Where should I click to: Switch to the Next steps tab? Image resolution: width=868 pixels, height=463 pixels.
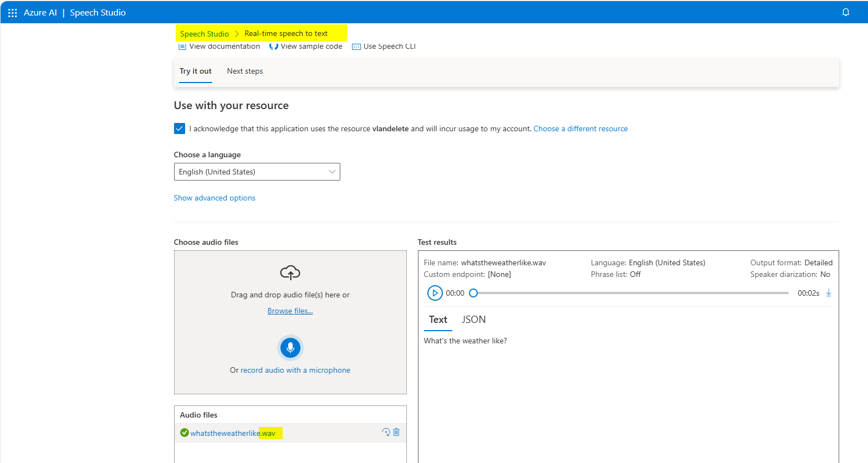click(x=245, y=71)
